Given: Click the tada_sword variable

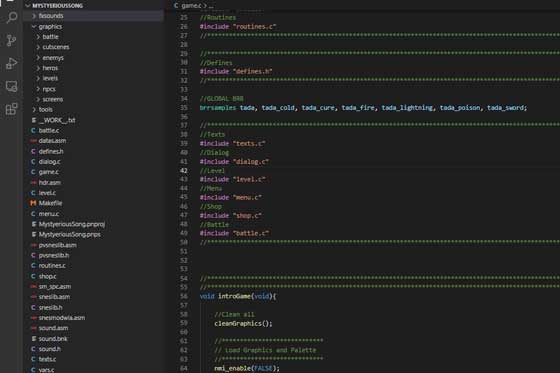Looking at the screenshot, I should (505, 108).
